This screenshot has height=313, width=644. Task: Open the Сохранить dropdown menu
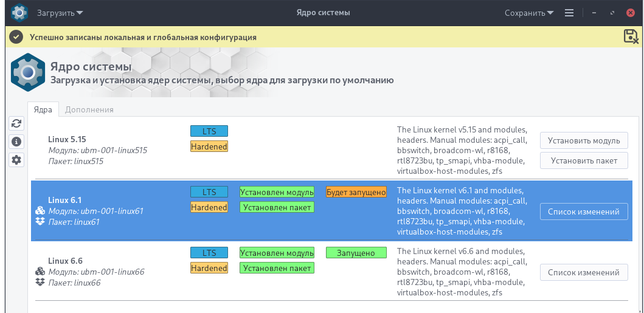pyautogui.click(x=530, y=13)
